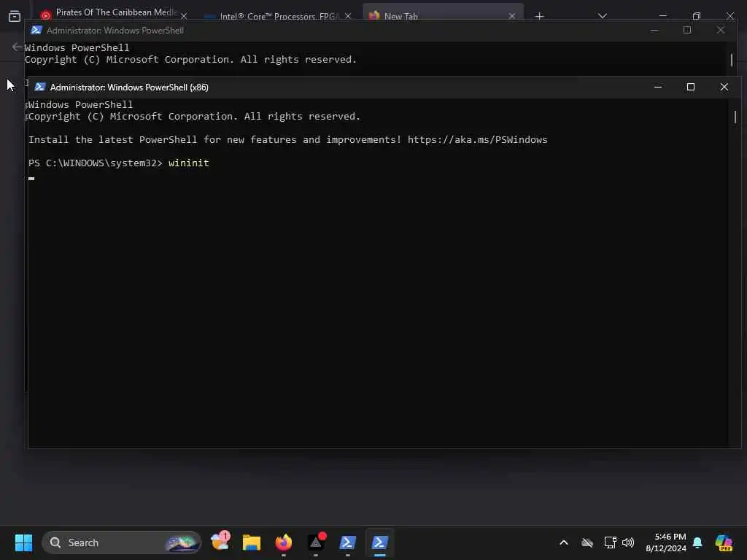This screenshot has width=747, height=560.
Task: Select the active PowerShell (x86) taskbar icon
Action: pyautogui.click(x=379, y=542)
